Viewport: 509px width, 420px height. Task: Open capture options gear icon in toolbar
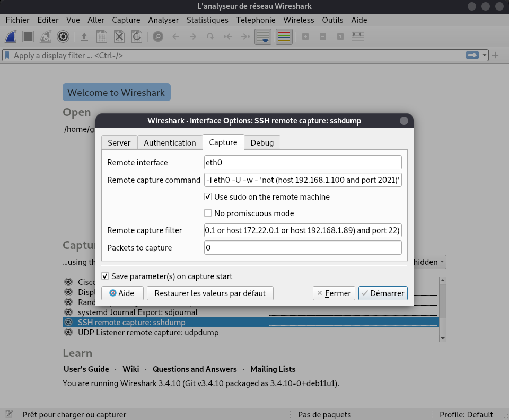tap(63, 37)
